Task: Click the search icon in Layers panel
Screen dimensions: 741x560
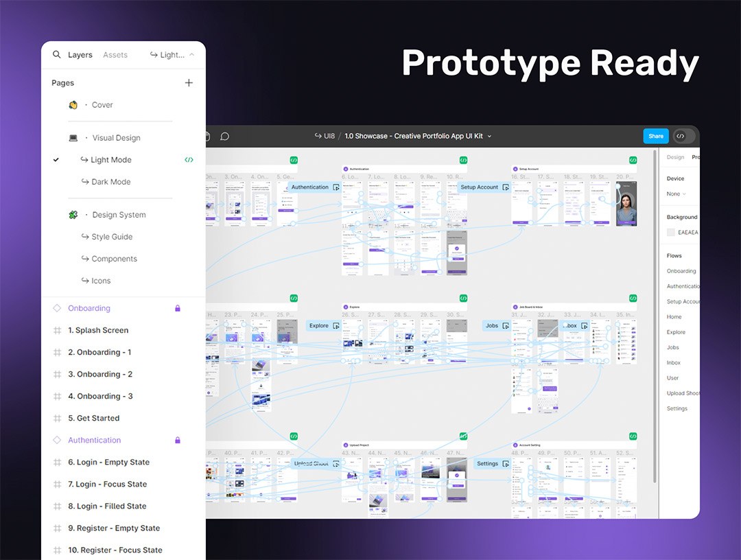Action: 57,55
